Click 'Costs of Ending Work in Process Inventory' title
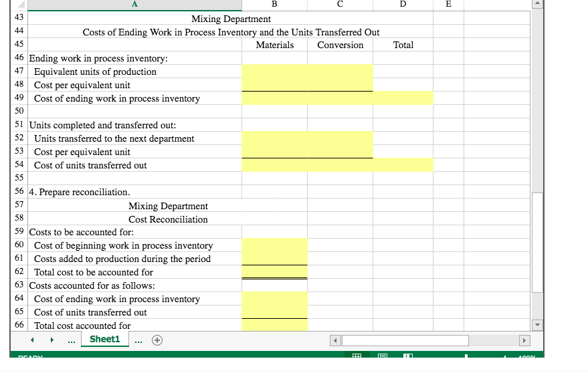Screen dimensions: 588x375 click(x=231, y=32)
